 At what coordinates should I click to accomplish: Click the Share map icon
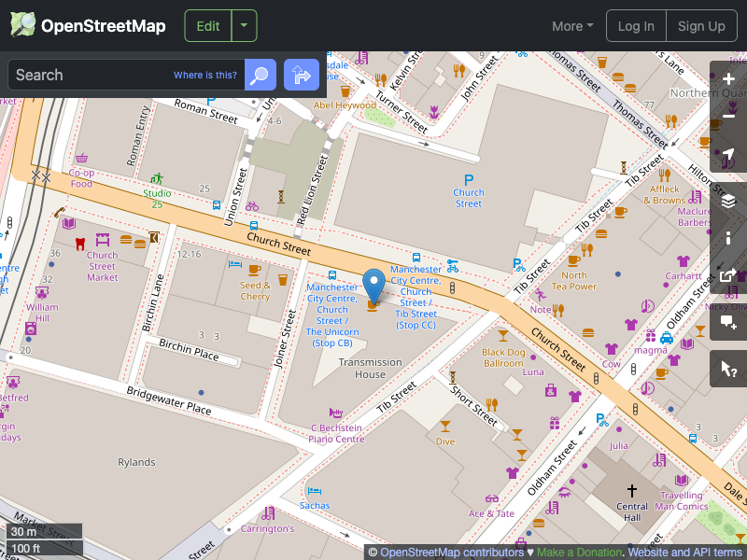(x=728, y=276)
